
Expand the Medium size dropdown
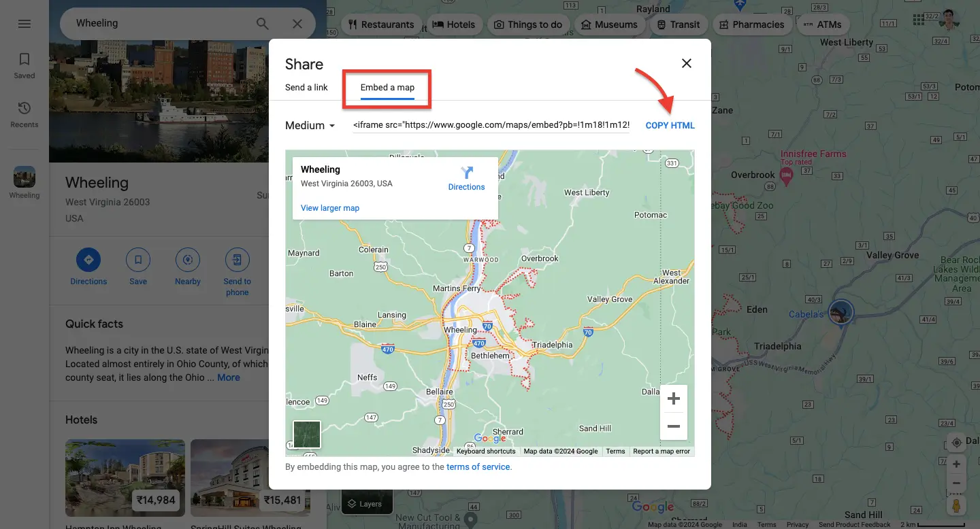click(310, 126)
